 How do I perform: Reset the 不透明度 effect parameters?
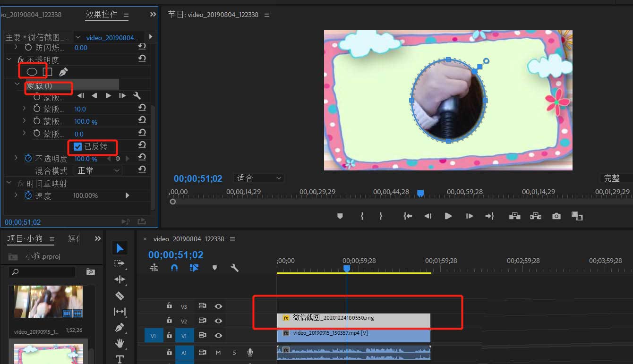click(x=142, y=59)
